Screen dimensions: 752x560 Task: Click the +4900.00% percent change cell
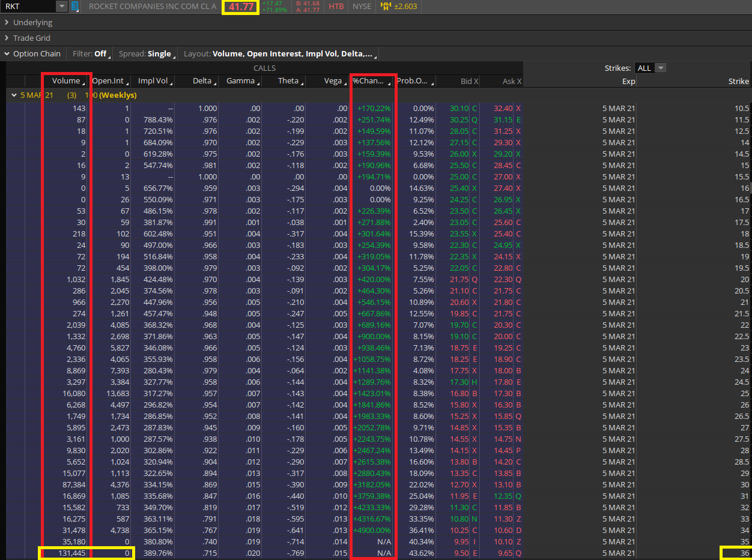click(x=374, y=530)
